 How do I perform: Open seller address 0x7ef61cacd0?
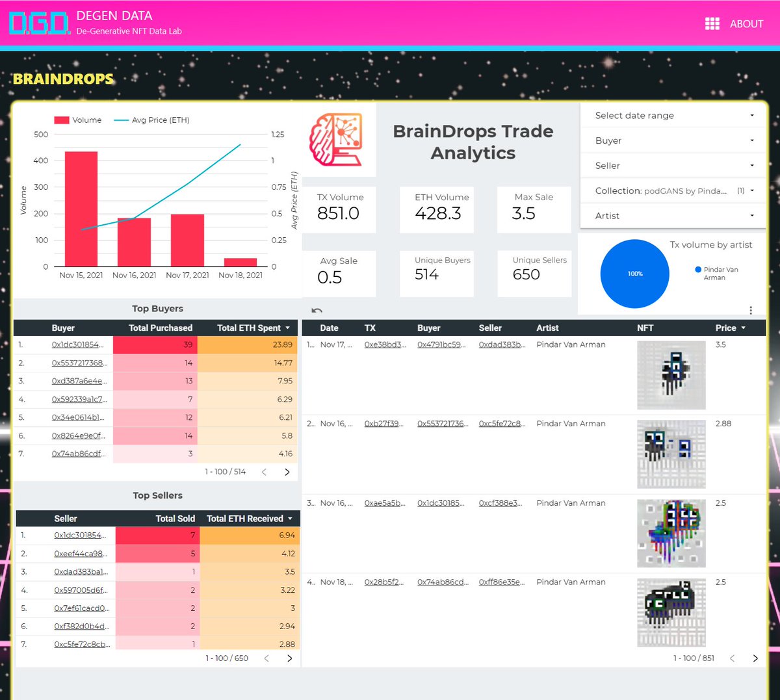[82, 608]
